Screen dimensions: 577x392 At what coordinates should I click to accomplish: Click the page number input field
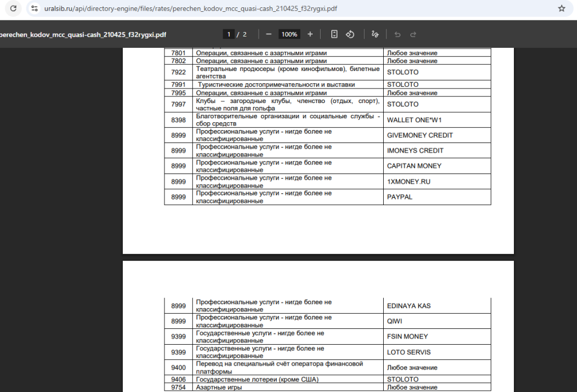point(229,34)
